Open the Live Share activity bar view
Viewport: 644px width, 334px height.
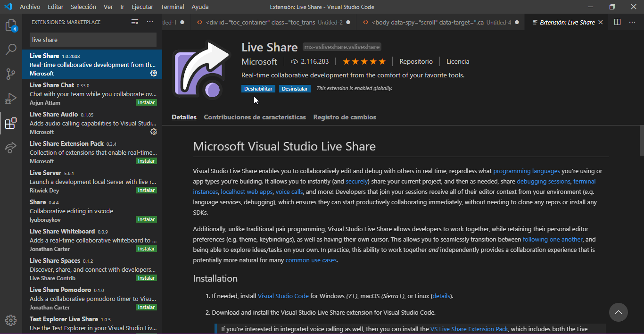11,148
